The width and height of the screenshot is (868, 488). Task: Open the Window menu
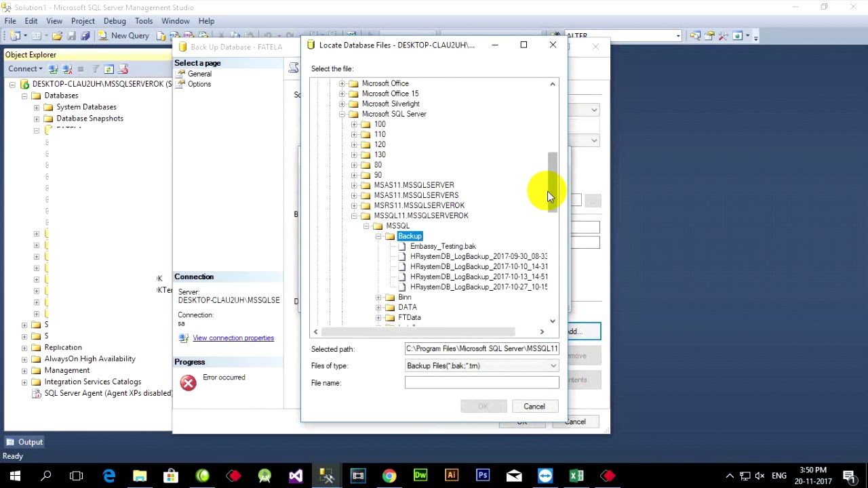click(176, 21)
